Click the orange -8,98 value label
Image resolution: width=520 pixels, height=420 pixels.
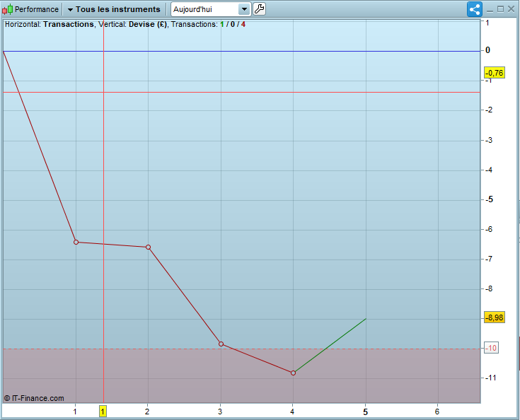point(495,317)
